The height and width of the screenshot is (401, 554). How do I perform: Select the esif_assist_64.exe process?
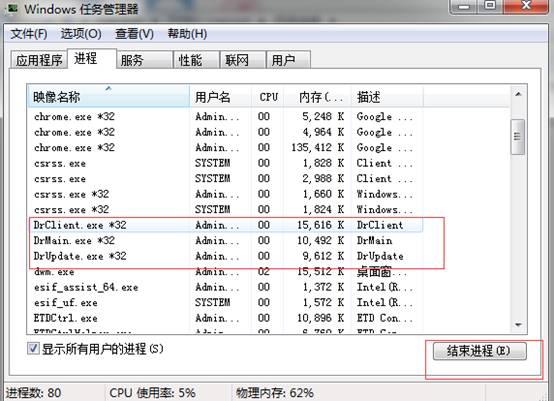(226, 287)
